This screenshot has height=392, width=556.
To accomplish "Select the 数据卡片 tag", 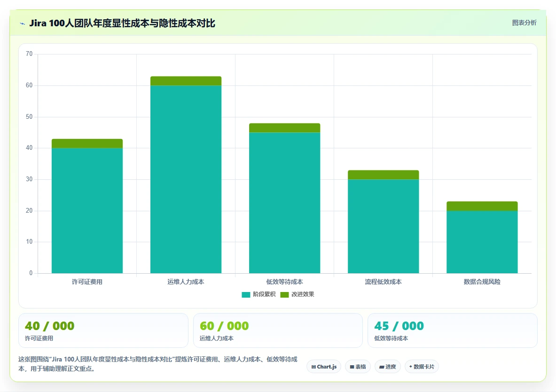I will [x=422, y=367].
